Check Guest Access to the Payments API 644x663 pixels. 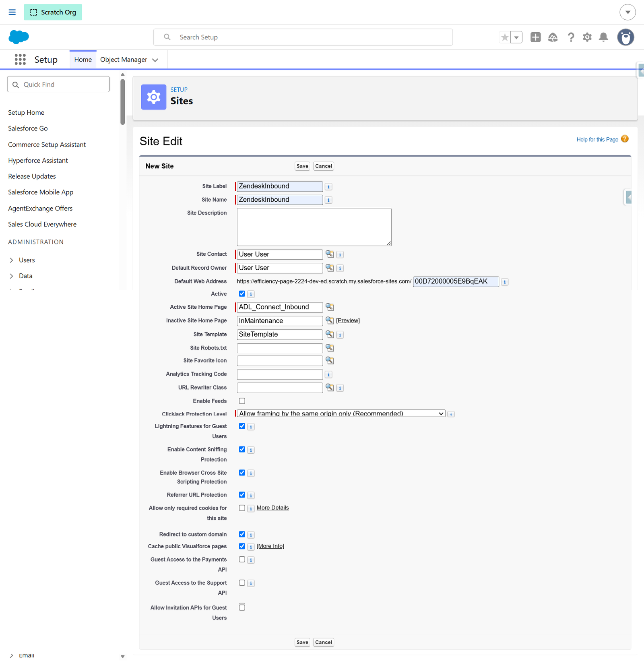[242, 560]
